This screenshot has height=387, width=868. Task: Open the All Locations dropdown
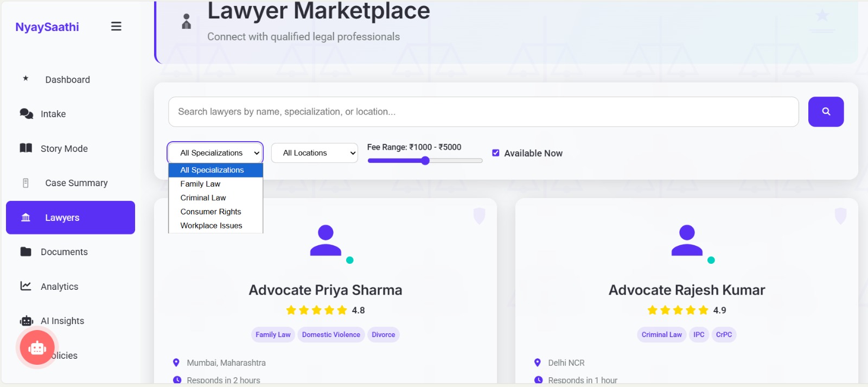[314, 153]
